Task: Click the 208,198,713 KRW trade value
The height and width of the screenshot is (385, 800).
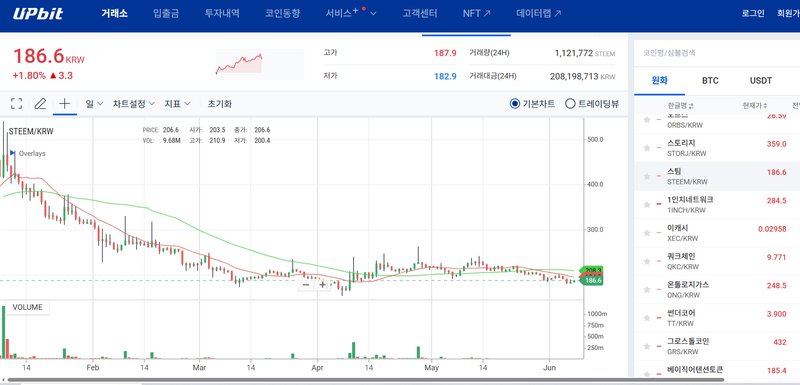Action: tap(582, 76)
